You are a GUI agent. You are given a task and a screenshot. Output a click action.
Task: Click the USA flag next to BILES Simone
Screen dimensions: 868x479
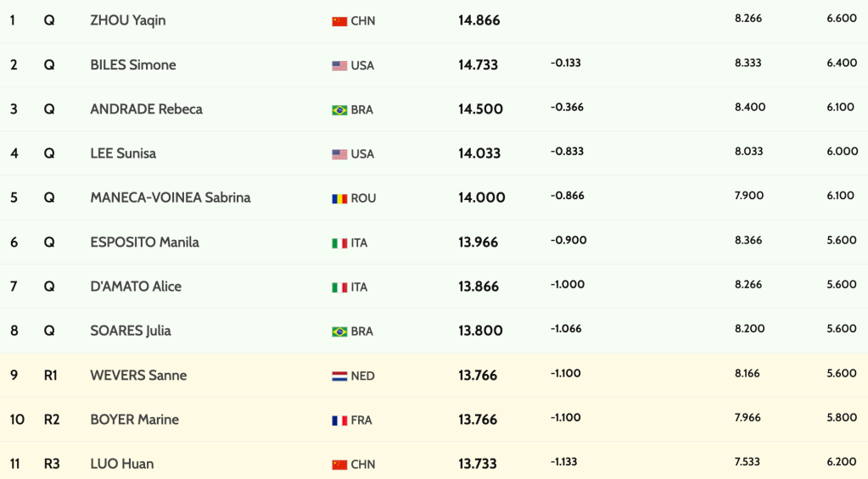(339, 65)
